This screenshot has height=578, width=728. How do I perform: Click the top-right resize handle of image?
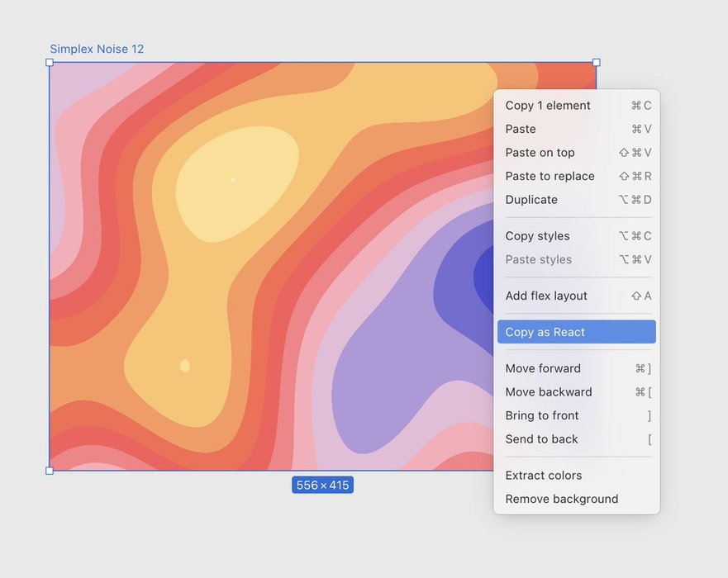(597, 63)
